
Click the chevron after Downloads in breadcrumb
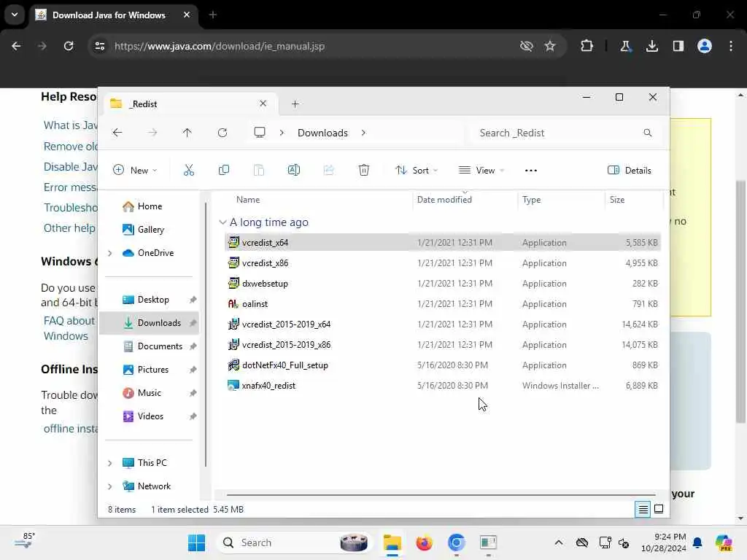363,133
